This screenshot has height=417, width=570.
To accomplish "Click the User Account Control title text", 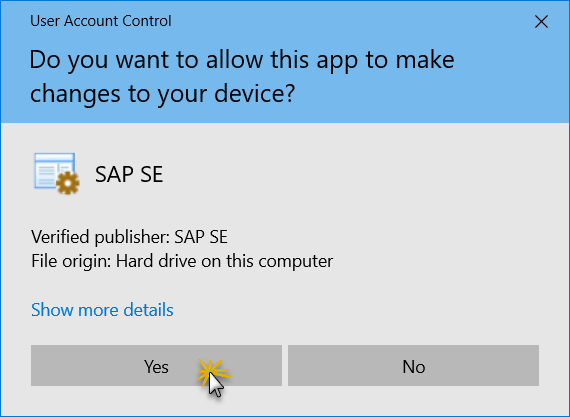I will [x=101, y=21].
